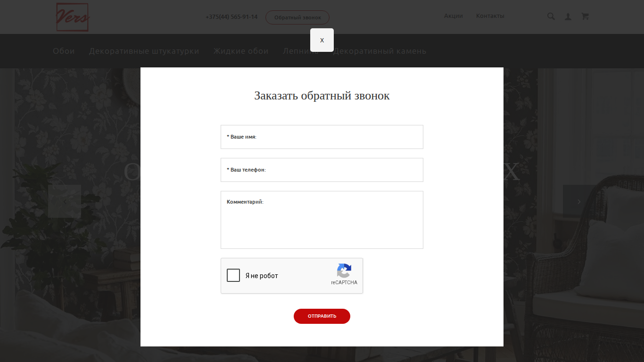Open the shopping cart icon
This screenshot has height=362, width=644.
pyautogui.click(x=585, y=16)
